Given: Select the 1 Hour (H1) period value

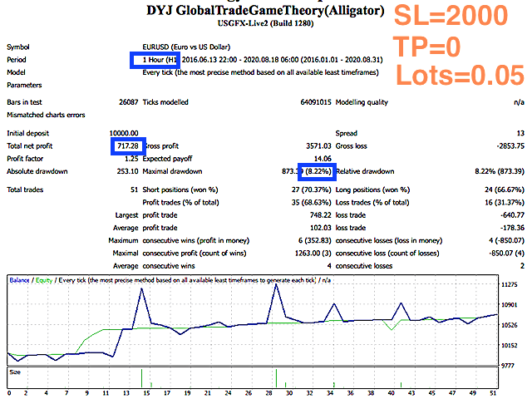Looking at the screenshot, I should click(x=160, y=60).
